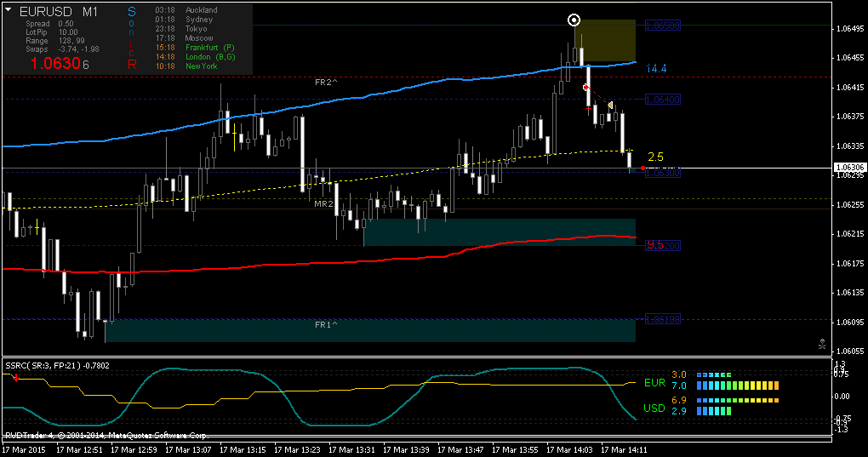The height and width of the screenshot is (457, 868).
Task: Click the FR2^ level label
Action: [x=326, y=83]
